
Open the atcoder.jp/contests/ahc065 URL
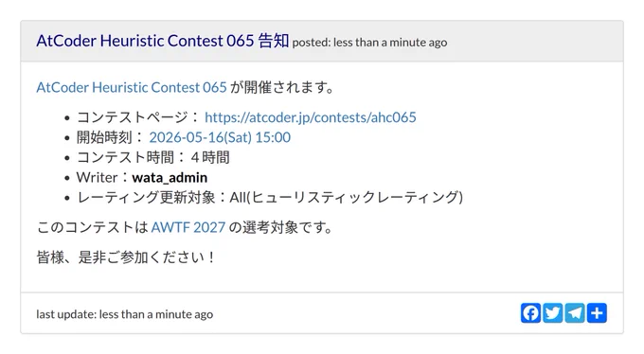pyautogui.click(x=311, y=117)
